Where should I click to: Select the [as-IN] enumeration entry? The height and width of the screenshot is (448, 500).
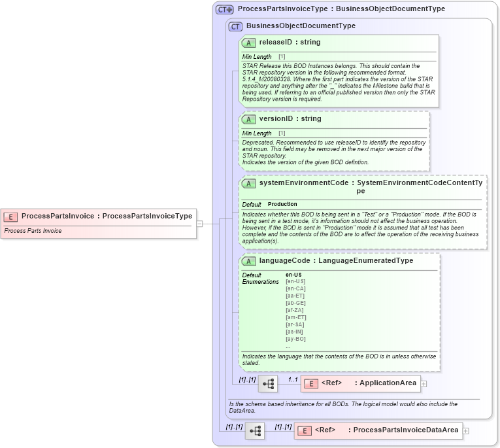pos(294,332)
